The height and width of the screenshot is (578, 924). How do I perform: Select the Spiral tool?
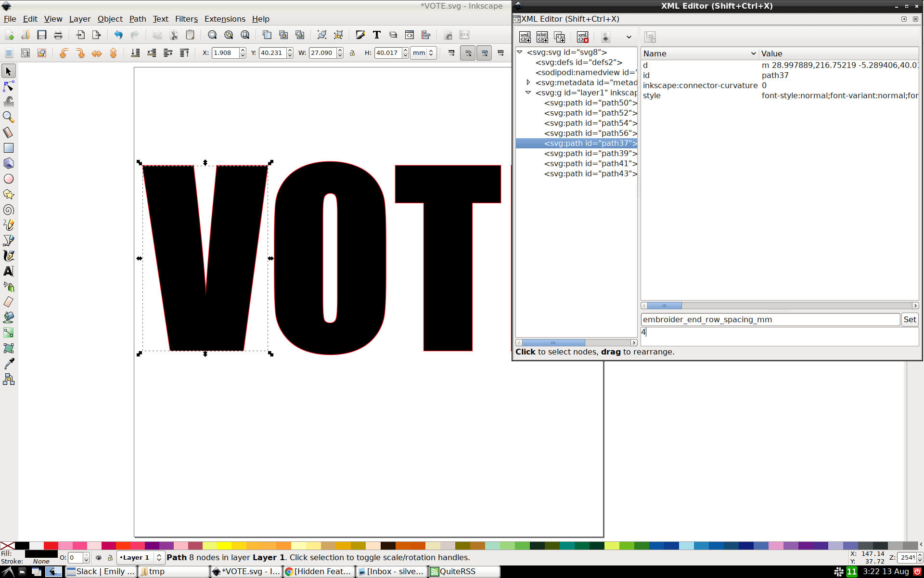point(9,210)
